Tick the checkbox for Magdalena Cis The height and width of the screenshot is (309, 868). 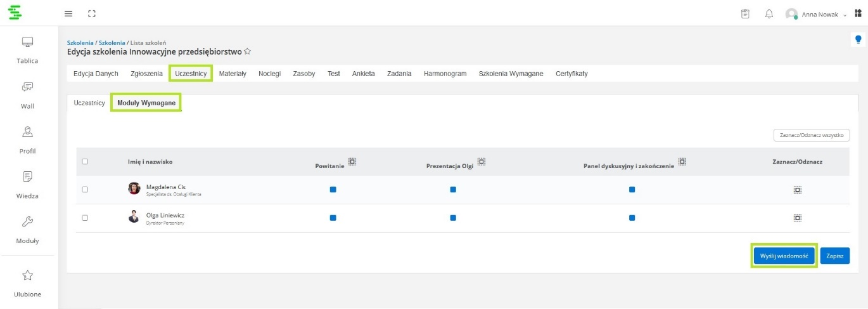pos(85,189)
